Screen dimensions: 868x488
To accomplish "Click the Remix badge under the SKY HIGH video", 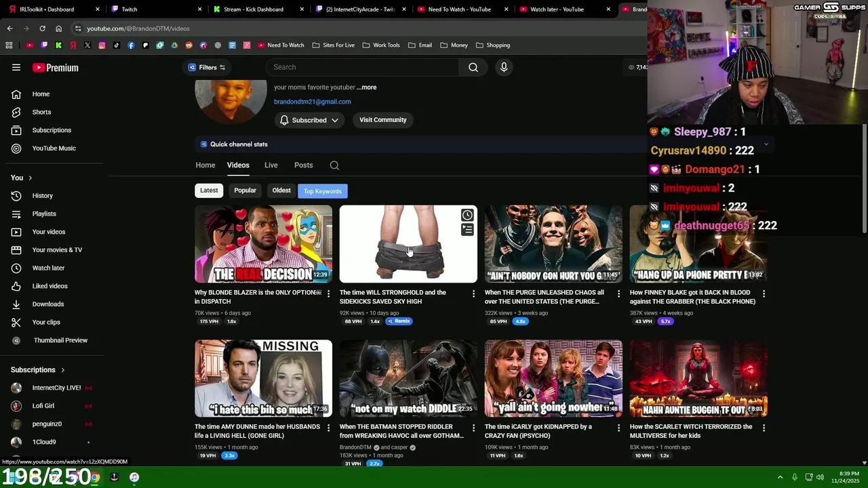I will (x=399, y=321).
